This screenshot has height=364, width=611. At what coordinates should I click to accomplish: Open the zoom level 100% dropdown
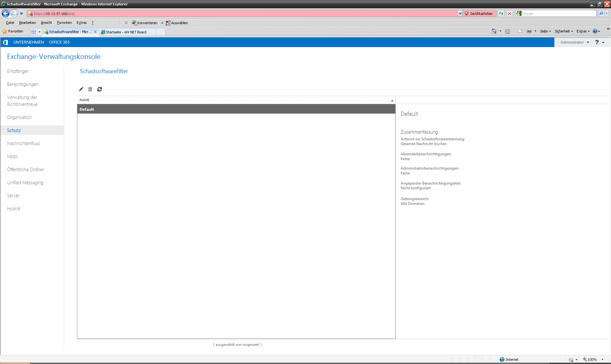tap(602, 360)
